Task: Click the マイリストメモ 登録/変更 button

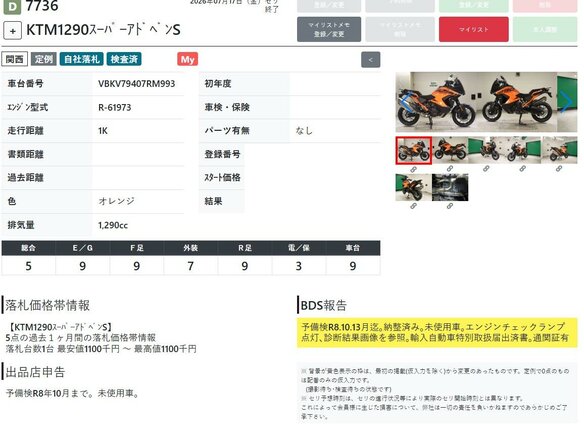Action: click(329, 29)
